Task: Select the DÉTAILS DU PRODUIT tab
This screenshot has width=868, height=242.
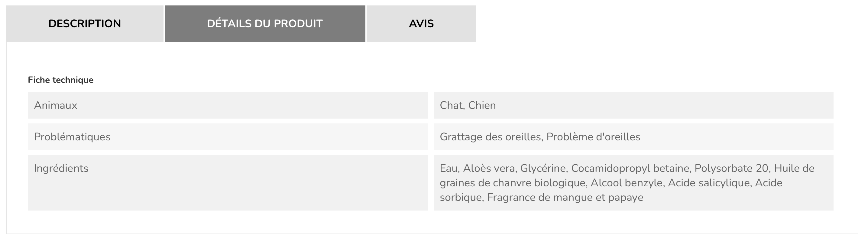Action: pos(265,24)
